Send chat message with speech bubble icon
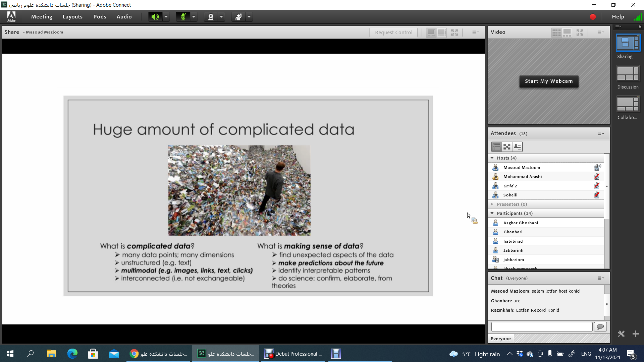The height and width of the screenshot is (362, 644). pyautogui.click(x=600, y=326)
